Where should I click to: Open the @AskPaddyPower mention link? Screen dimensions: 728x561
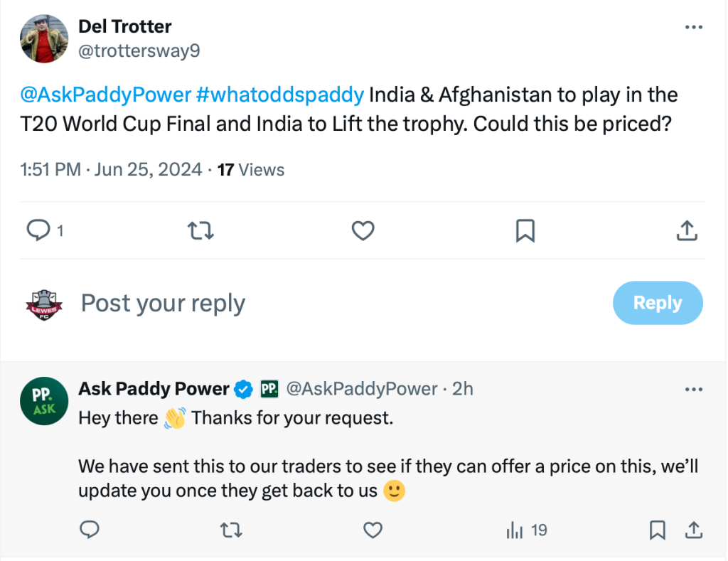(105, 94)
